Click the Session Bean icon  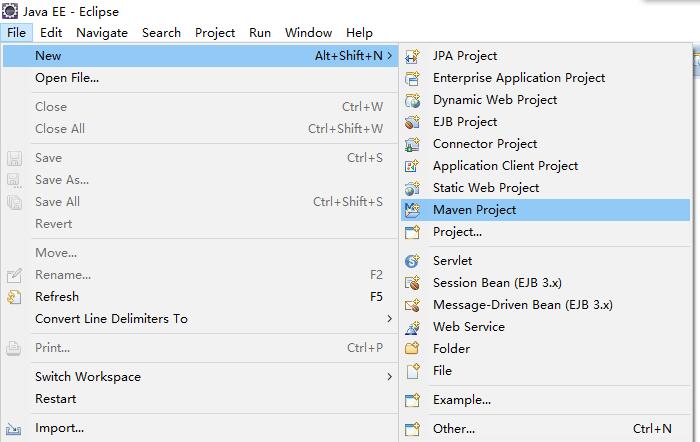pyautogui.click(x=412, y=283)
